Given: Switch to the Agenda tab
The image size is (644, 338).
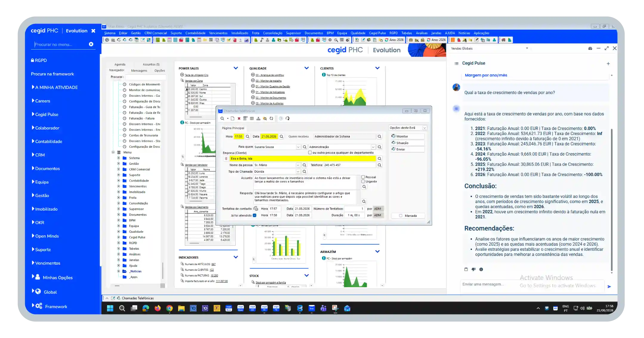Looking at the screenshot, I should pos(120,64).
